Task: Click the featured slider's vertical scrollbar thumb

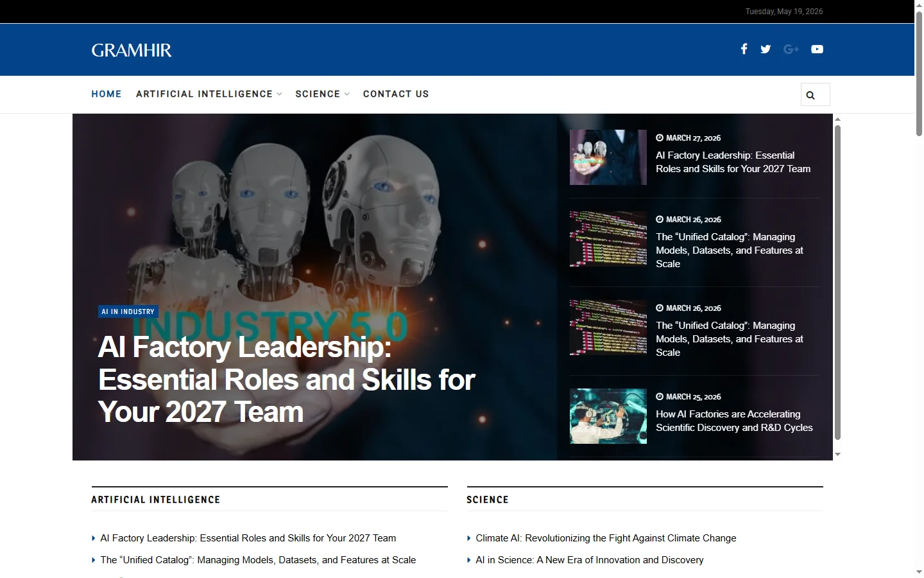Action: click(x=837, y=283)
